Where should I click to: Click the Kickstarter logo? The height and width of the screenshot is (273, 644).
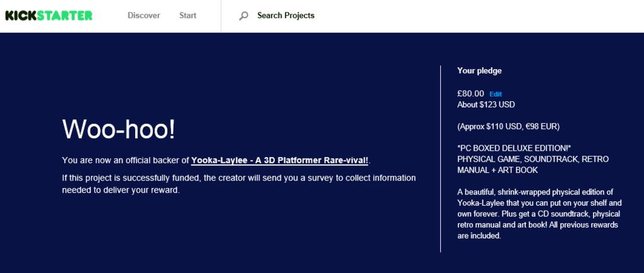[48, 16]
